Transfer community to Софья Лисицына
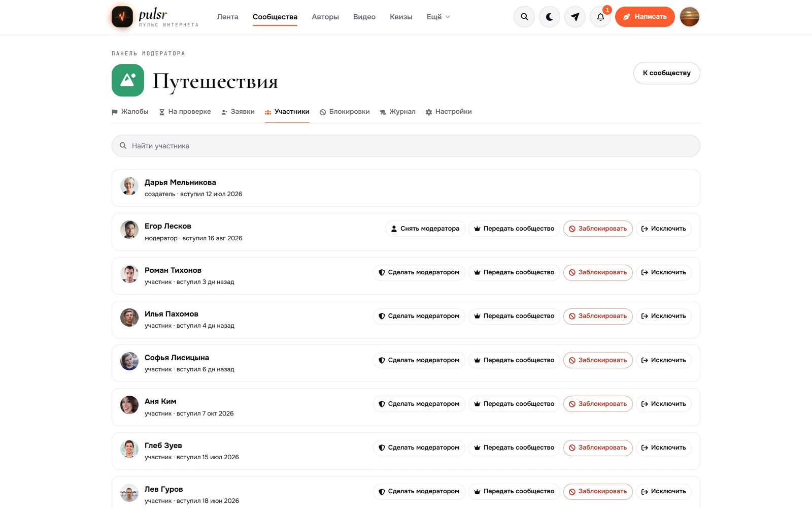812x508 pixels. pyautogui.click(x=514, y=360)
